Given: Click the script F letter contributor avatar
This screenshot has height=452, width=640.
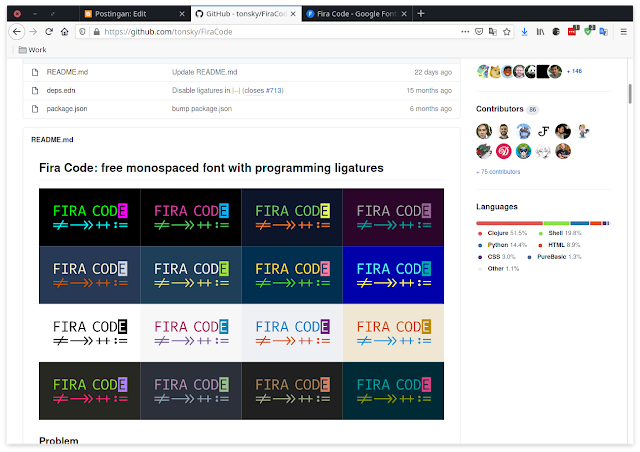Looking at the screenshot, I should 543,131.
